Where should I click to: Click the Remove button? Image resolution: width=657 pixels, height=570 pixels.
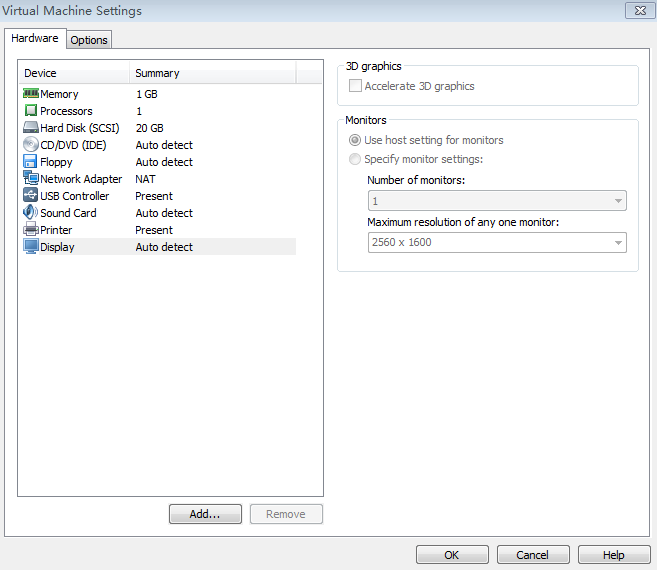coord(286,514)
